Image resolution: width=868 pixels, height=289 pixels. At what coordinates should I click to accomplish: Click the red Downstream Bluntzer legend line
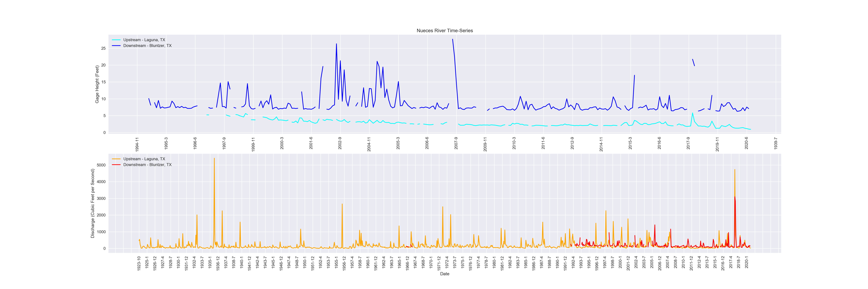click(x=116, y=165)
